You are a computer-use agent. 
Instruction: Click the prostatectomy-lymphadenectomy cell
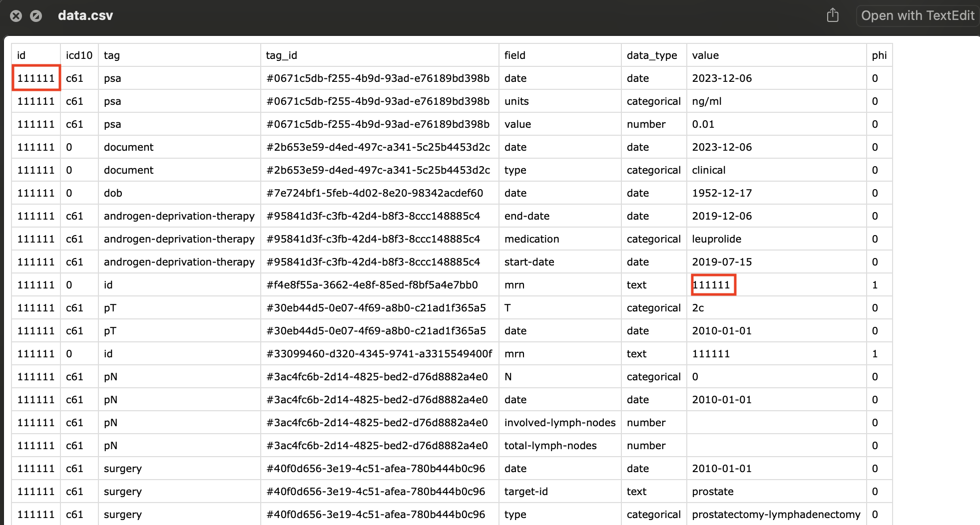[x=776, y=515]
